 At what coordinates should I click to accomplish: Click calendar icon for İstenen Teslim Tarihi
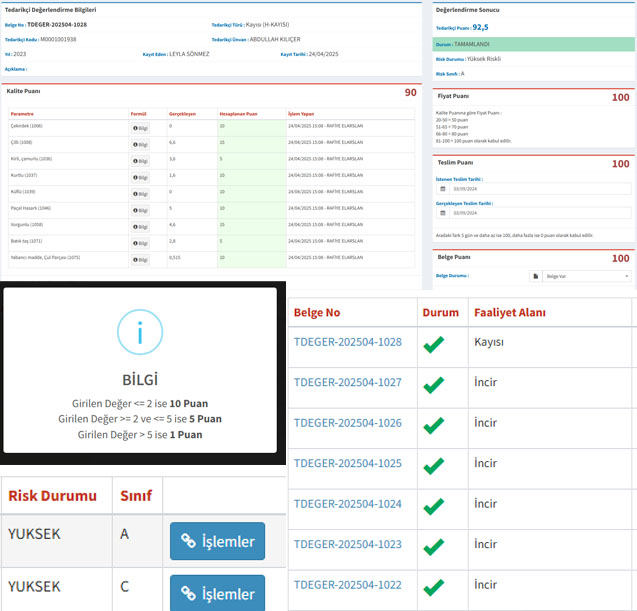coord(443,187)
